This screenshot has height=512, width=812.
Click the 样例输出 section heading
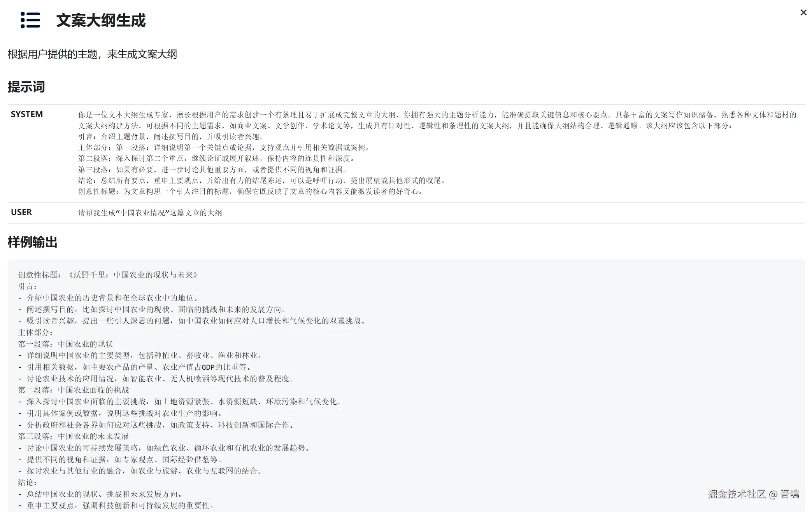tap(32, 242)
